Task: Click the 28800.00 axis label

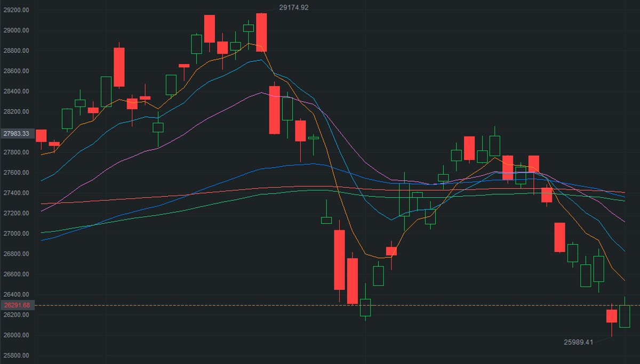Action: (16, 51)
